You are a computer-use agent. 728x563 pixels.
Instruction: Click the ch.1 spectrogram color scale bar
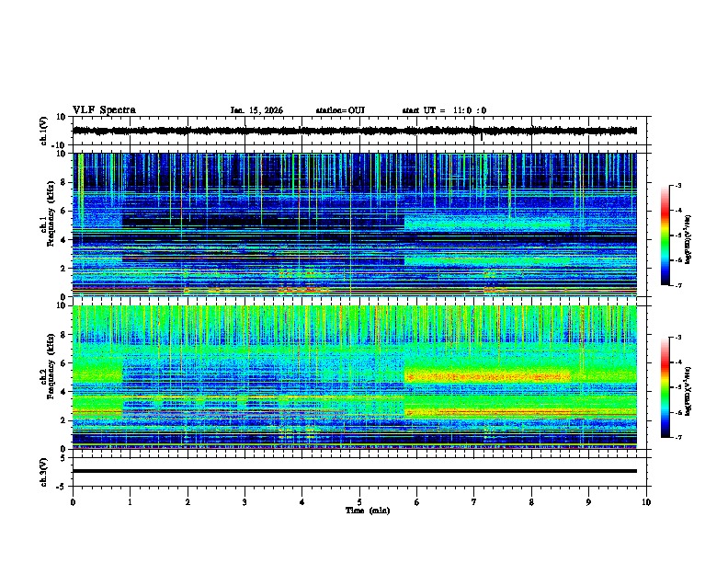pos(665,236)
